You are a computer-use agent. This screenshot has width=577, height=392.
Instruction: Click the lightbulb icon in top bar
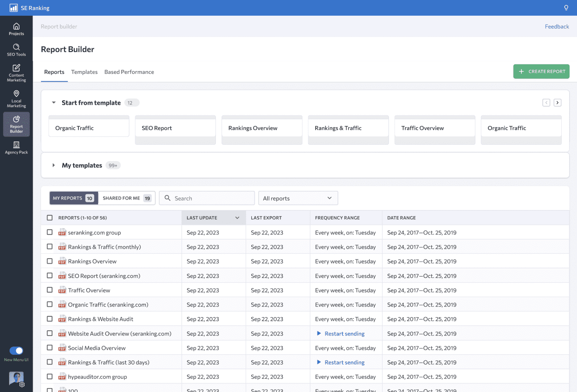click(x=566, y=8)
